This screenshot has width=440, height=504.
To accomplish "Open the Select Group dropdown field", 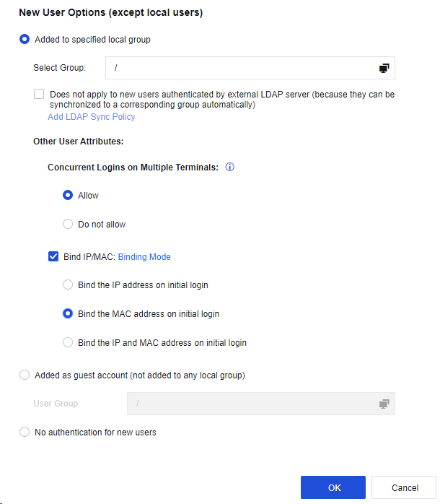I will 242,68.
